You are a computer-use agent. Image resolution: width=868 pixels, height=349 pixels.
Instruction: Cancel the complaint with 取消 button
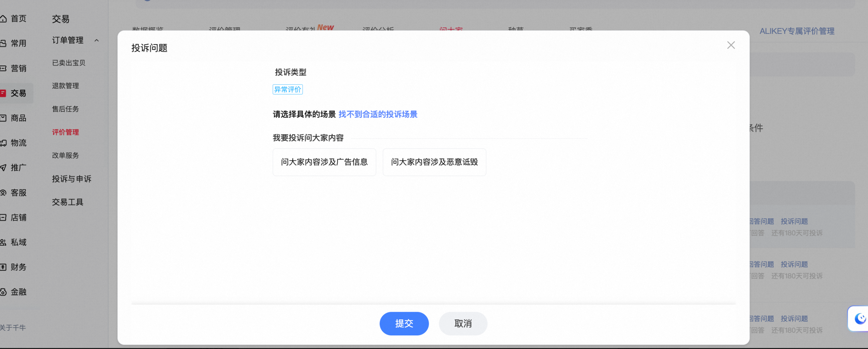pos(463,323)
